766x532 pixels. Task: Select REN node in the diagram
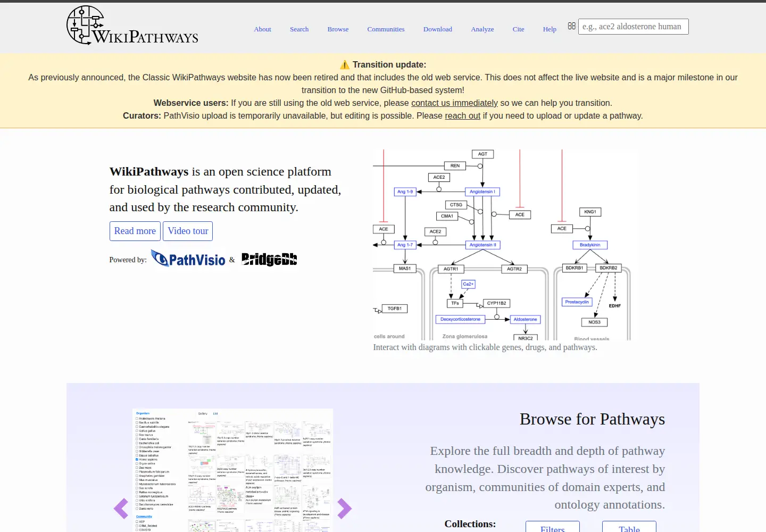(455, 166)
